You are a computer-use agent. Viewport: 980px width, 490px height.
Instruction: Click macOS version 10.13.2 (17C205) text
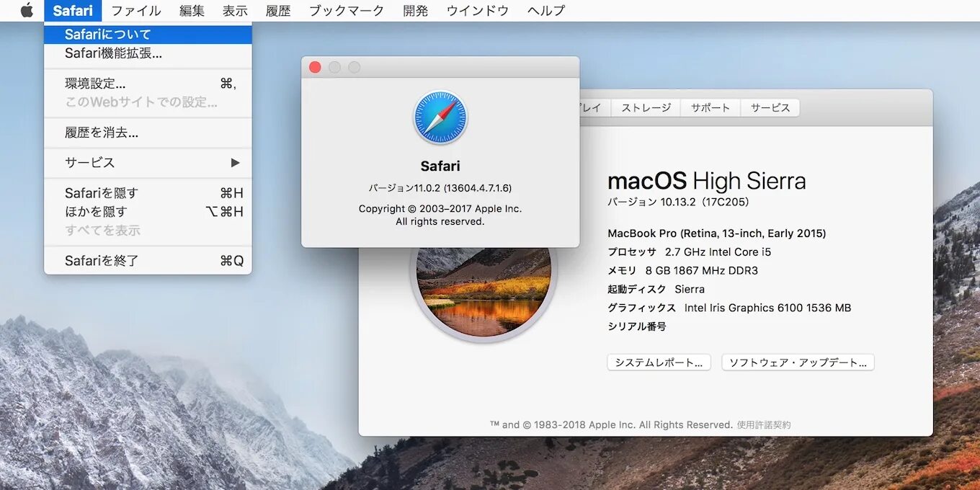click(679, 202)
